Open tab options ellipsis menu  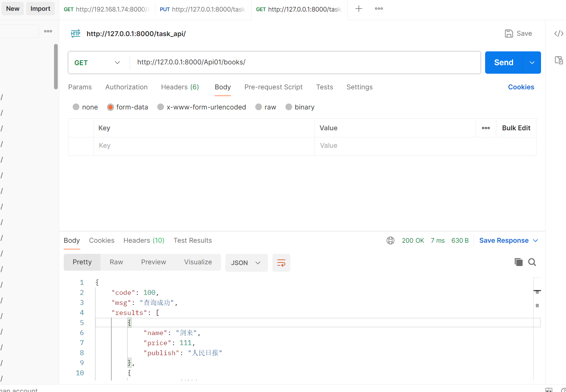[379, 9]
